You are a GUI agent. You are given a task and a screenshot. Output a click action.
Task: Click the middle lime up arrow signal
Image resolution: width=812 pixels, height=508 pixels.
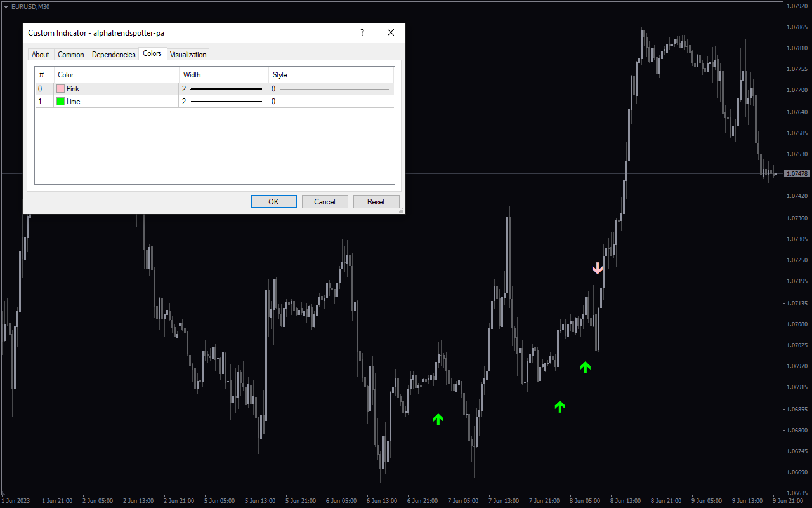(560, 406)
